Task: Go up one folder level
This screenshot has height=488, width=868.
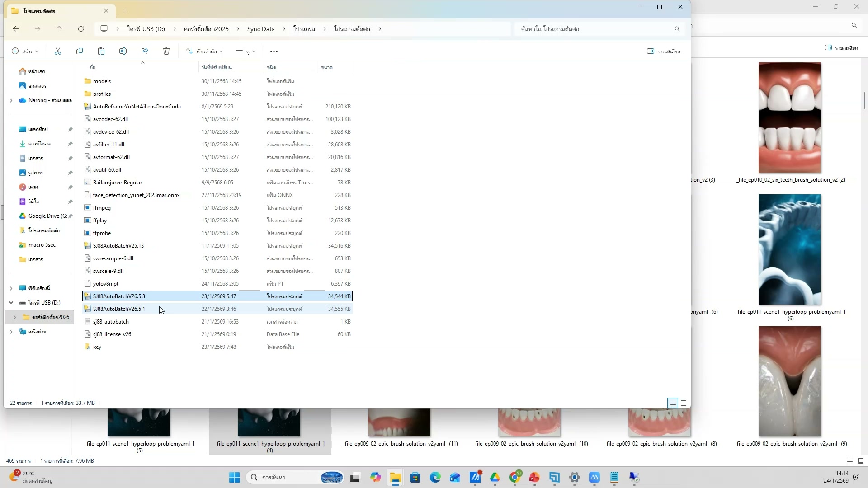Action: pyautogui.click(x=59, y=29)
